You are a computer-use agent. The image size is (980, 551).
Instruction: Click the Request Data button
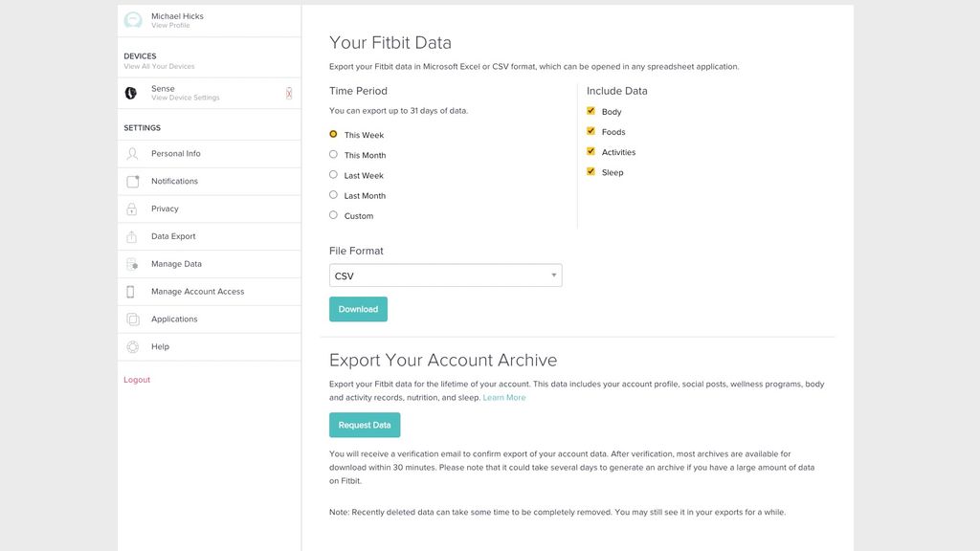pos(365,425)
